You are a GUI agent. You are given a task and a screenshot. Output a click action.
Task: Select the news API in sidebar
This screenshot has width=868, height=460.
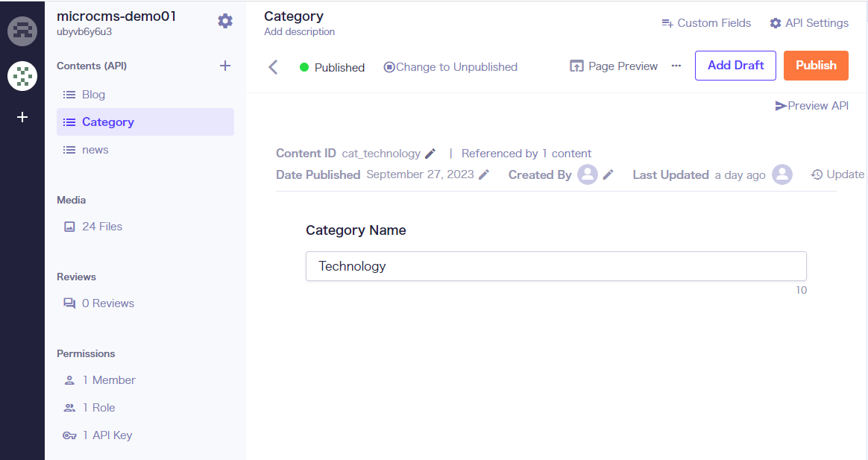(x=95, y=150)
